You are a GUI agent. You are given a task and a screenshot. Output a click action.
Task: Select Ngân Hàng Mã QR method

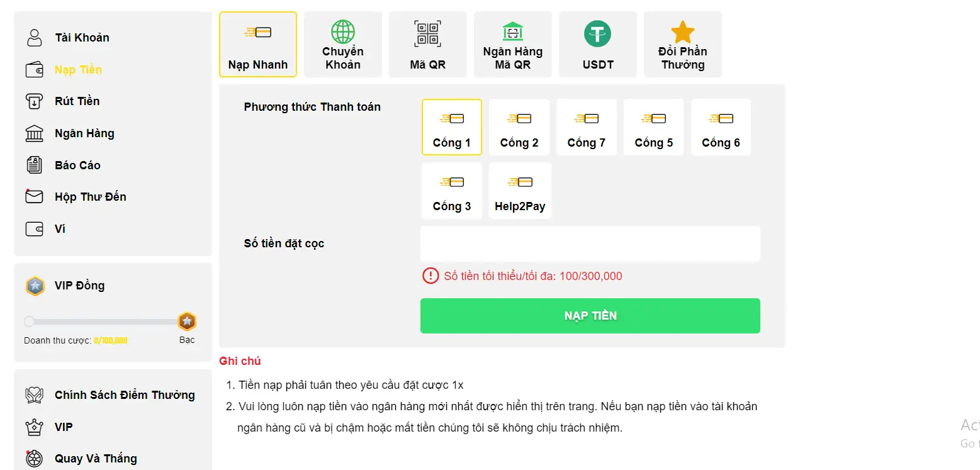point(512,44)
